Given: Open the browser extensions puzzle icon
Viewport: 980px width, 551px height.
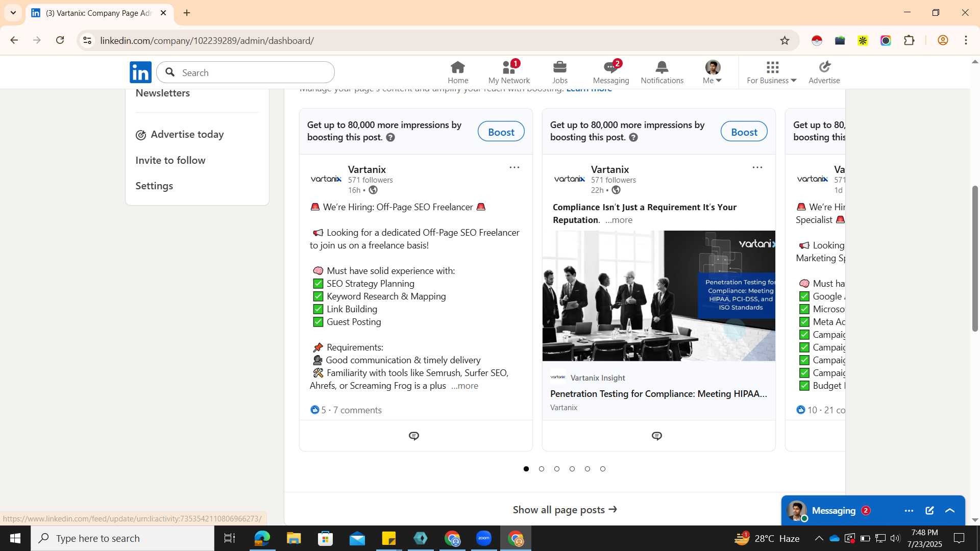Looking at the screenshot, I should click(909, 40).
